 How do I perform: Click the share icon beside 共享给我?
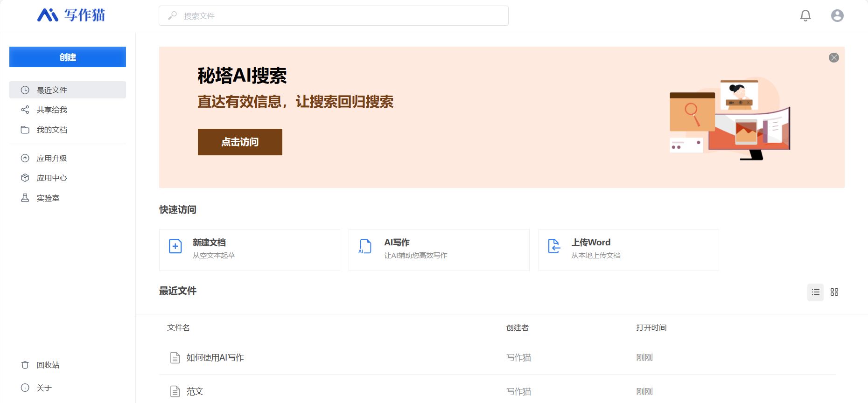click(25, 110)
